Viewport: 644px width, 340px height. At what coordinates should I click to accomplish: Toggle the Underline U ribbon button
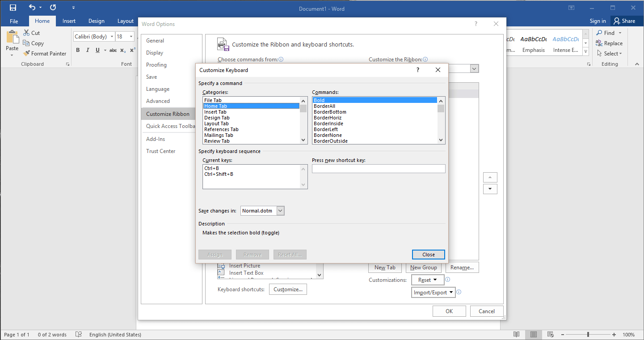point(97,50)
